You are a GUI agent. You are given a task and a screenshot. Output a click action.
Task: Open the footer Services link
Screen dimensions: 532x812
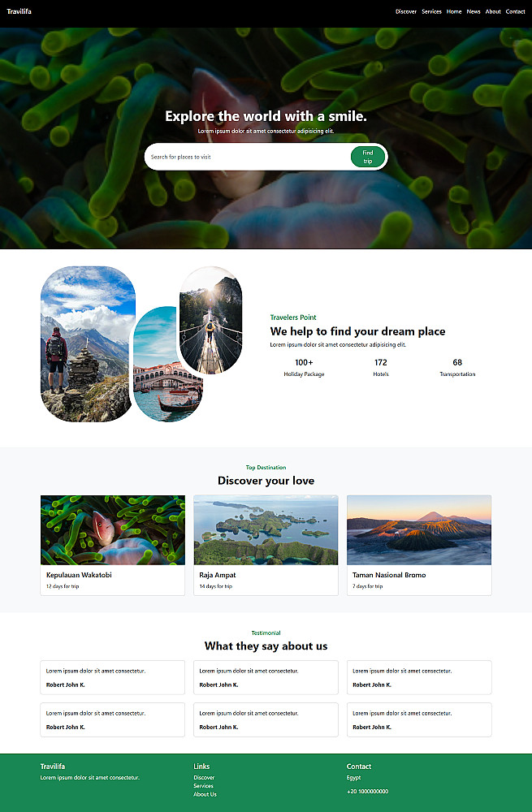tap(204, 785)
